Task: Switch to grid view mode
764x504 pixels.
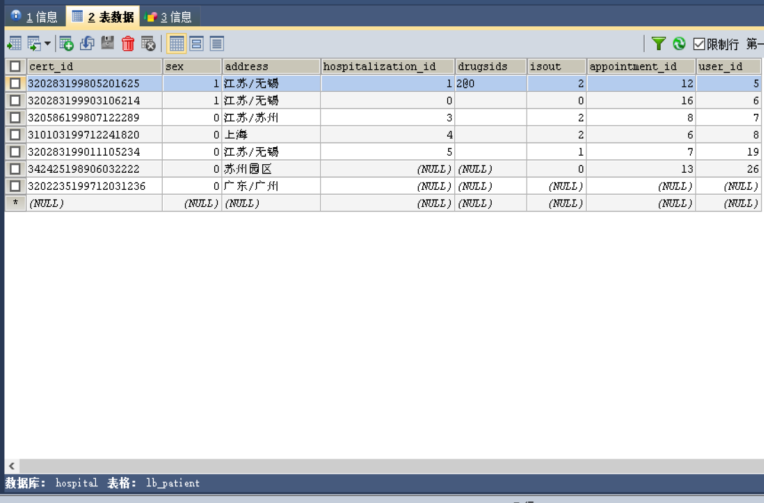Action: (176, 44)
